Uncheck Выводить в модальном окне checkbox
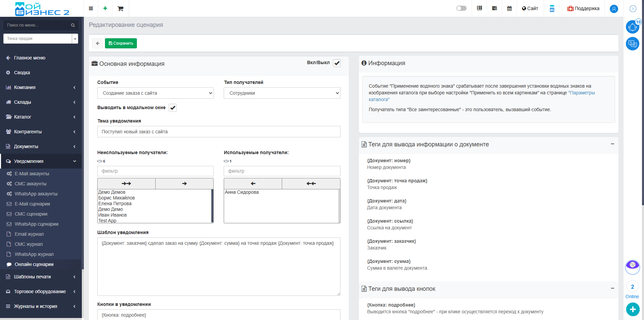Image resolution: width=644 pixels, height=320 pixels. [x=173, y=108]
